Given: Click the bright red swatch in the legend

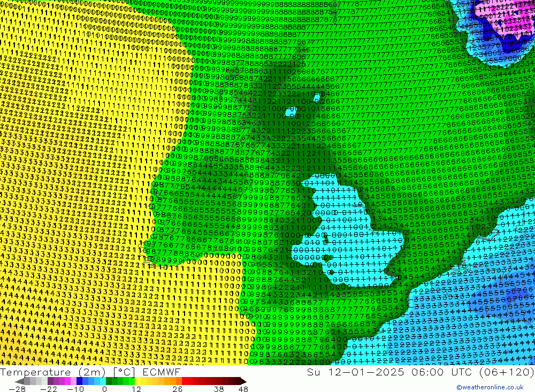Looking at the screenshot, I should pyautogui.click(x=185, y=381).
